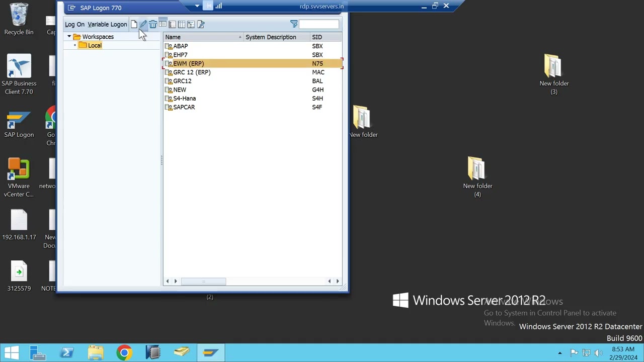Switch to the column grid view icon
This screenshot has height=362, width=644.
pos(182,24)
